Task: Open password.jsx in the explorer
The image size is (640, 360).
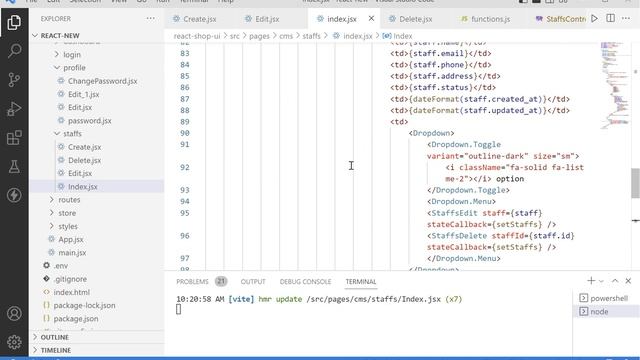Action: pos(97,120)
